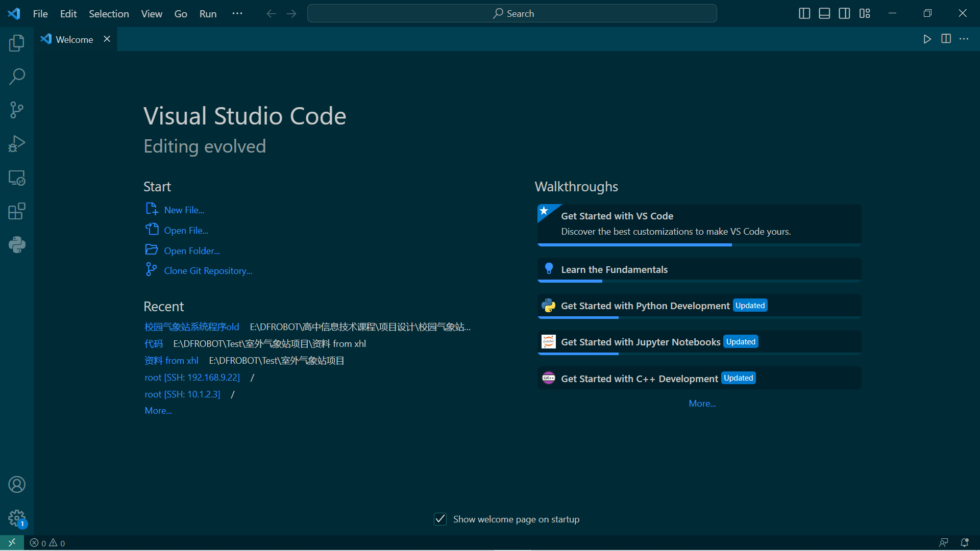Image resolution: width=980 pixels, height=551 pixels.
Task: Open the Manage gear with badge
Action: (x=17, y=518)
